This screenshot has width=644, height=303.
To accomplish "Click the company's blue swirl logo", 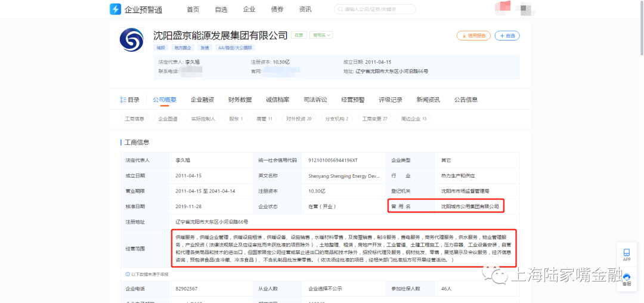I will click(x=131, y=40).
